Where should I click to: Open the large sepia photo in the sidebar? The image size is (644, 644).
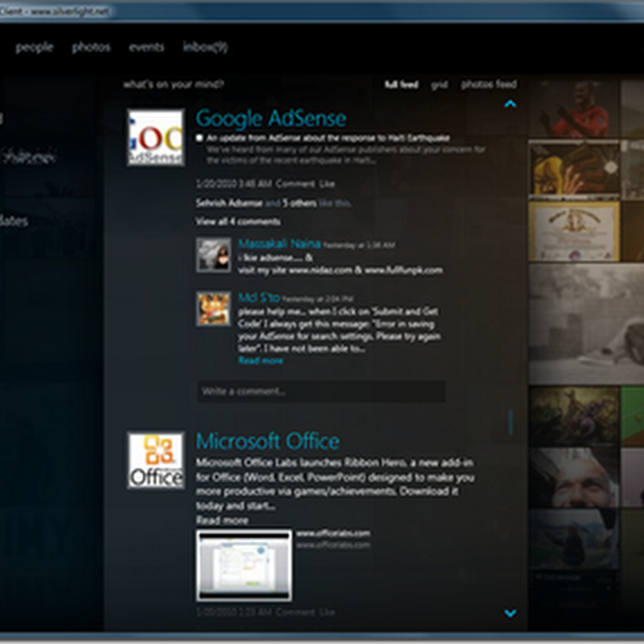(587, 324)
